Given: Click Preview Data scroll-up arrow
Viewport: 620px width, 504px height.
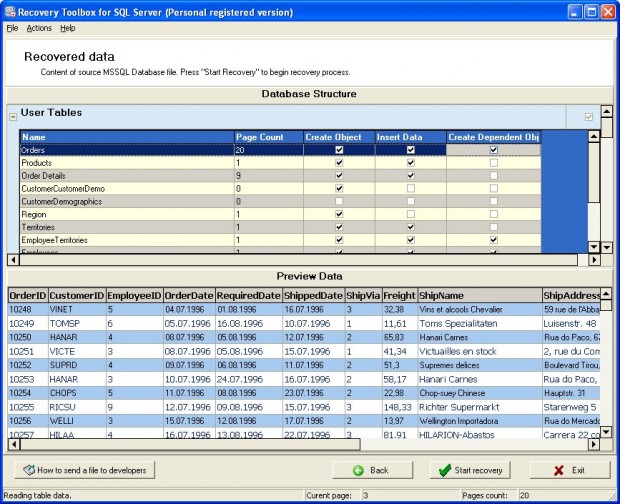Looking at the screenshot, I should [606, 294].
